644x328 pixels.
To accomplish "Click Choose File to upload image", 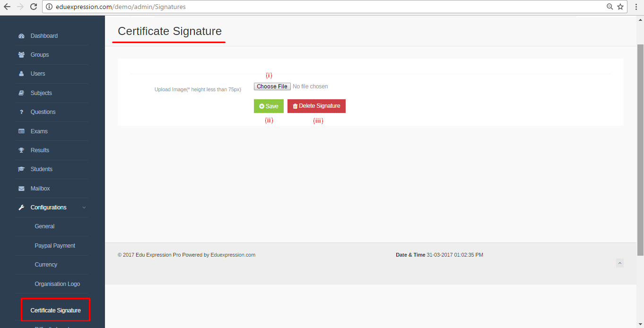I will pyautogui.click(x=272, y=86).
